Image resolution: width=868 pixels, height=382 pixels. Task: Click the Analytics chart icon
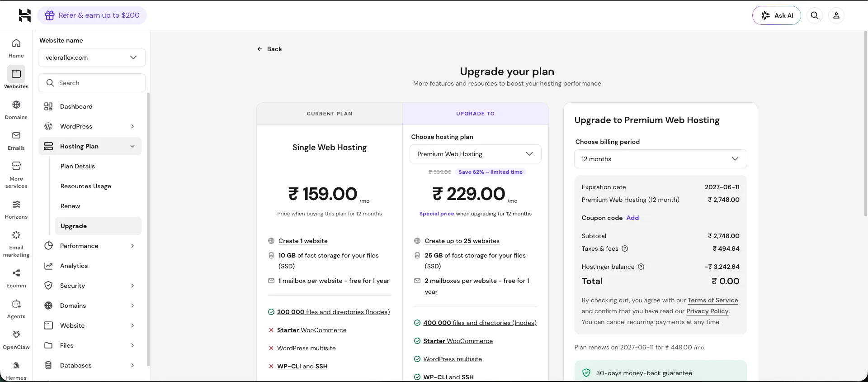point(48,266)
